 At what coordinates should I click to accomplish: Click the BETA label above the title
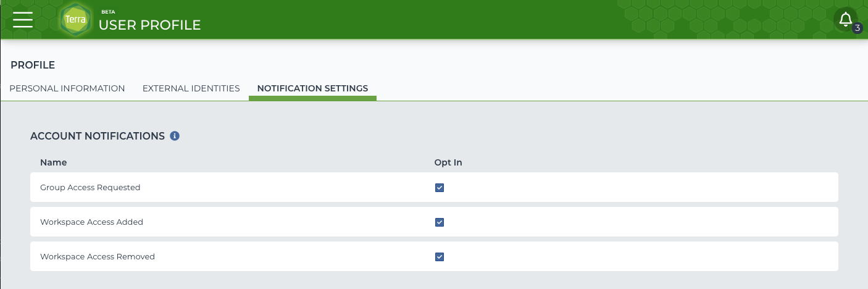(x=107, y=12)
